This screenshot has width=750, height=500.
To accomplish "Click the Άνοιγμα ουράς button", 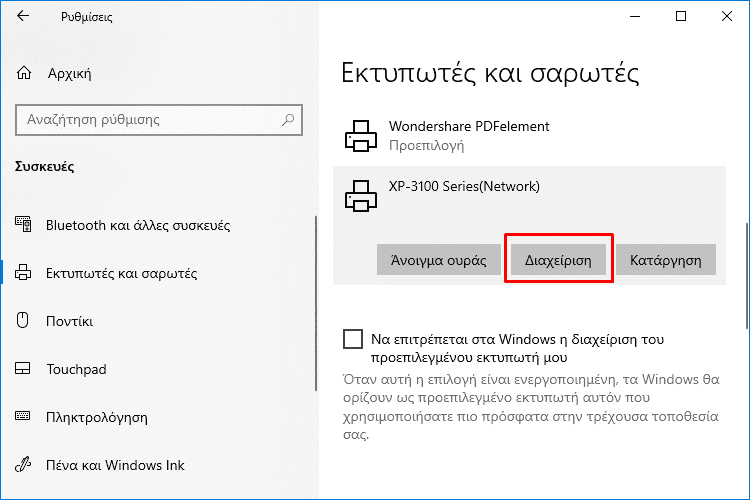I will [439, 260].
